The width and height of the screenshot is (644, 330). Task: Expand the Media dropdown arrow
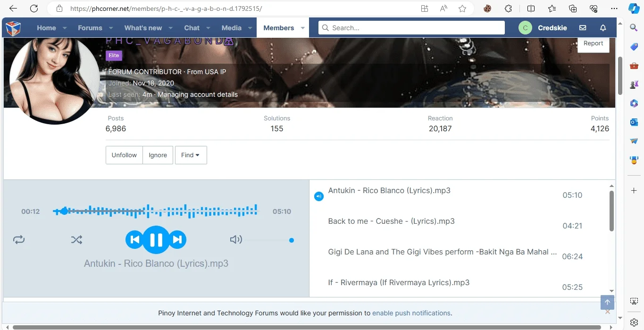[x=250, y=28]
